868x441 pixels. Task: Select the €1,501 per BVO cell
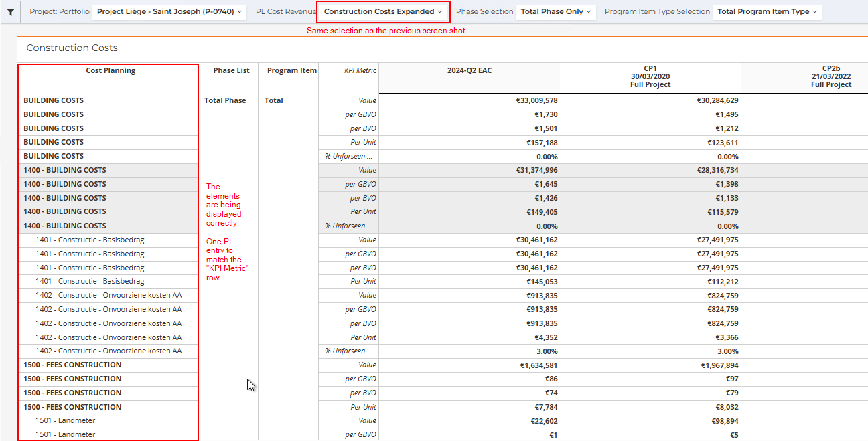pyautogui.click(x=546, y=128)
